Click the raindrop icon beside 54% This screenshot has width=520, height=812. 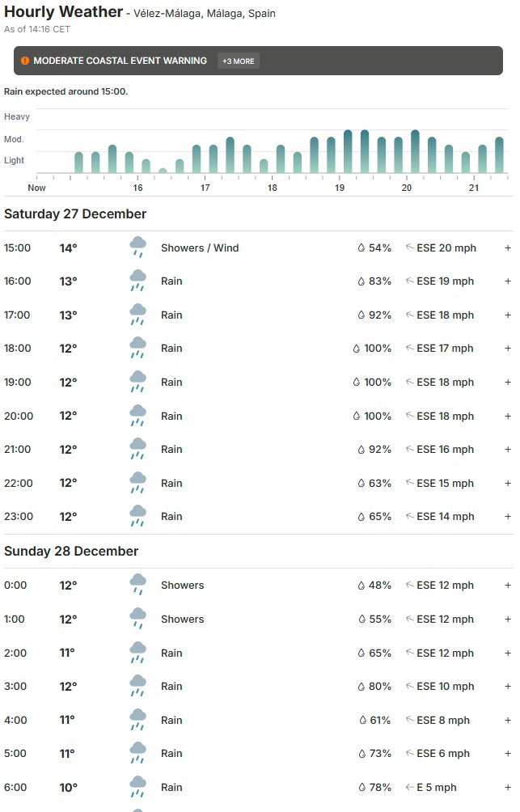pyautogui.click(x=361, y=248)
